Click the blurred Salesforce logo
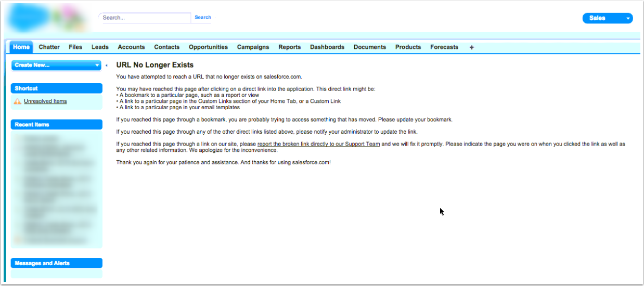 click(x=48, y=18)
